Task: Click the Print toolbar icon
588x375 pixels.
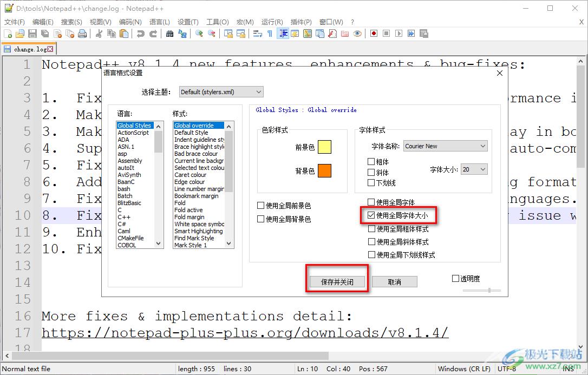Action: pyautogui.click(x=82, y=34)
